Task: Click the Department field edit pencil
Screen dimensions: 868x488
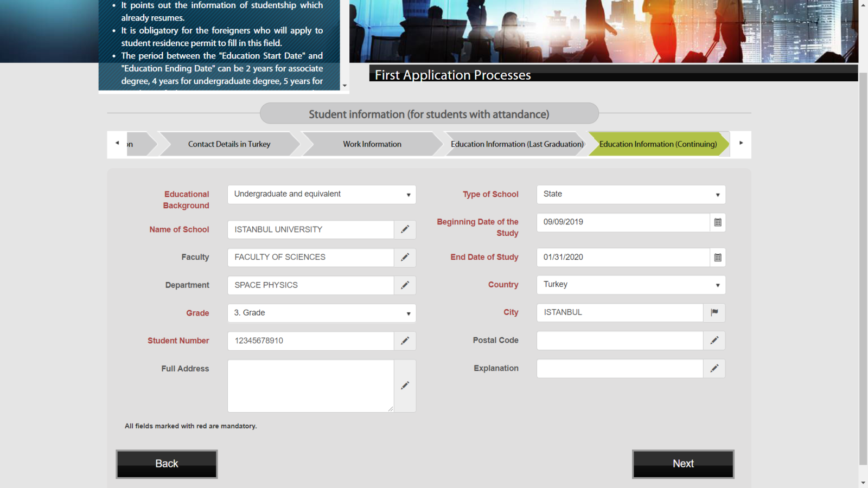Action: (405, 285)
